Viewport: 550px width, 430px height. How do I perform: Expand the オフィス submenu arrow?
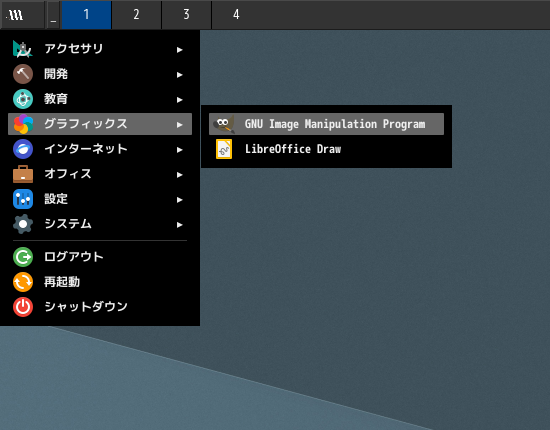point(180,175)
